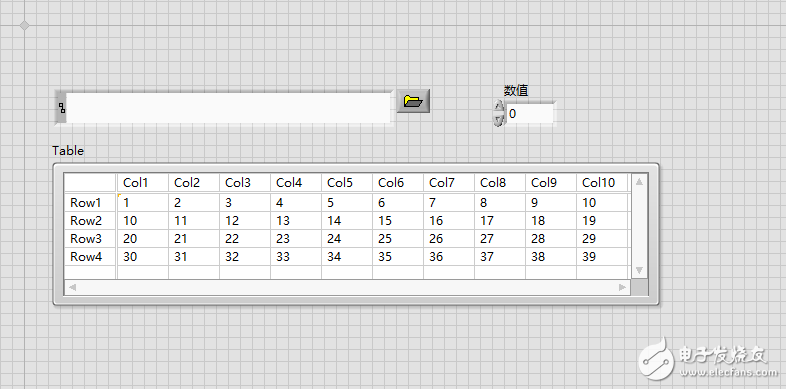Click the cell containing 27

[500, 239]
